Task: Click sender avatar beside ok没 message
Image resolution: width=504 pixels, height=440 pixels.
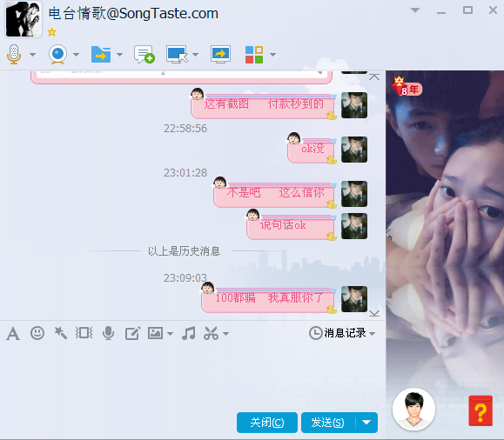Action: pyautogui.click(x=354, y=150)
